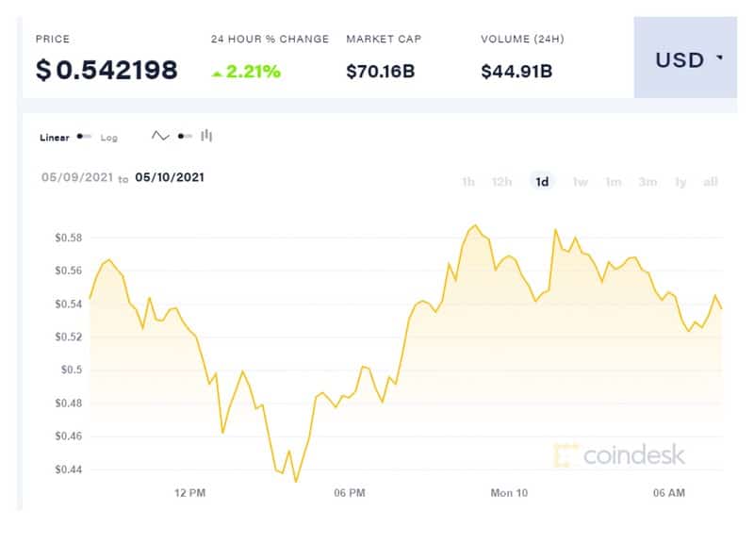Toggle the Linear/Log scale switch

[84, 137]
